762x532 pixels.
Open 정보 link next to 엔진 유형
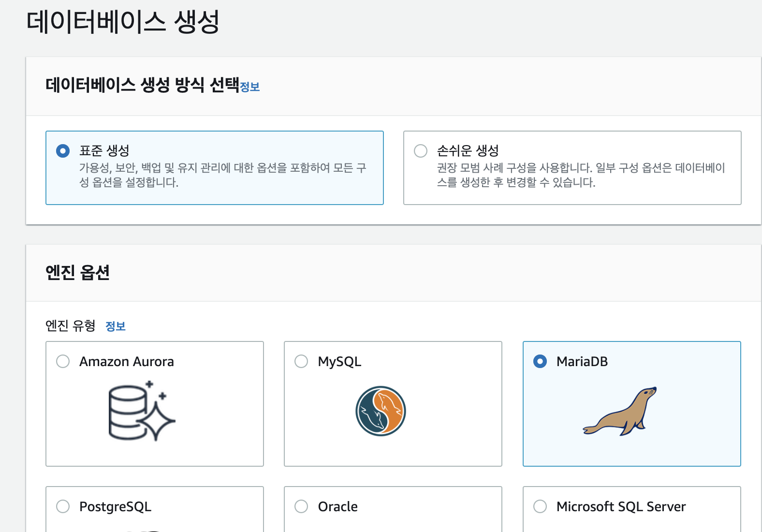pyautogui.click(x=116, y=326)
